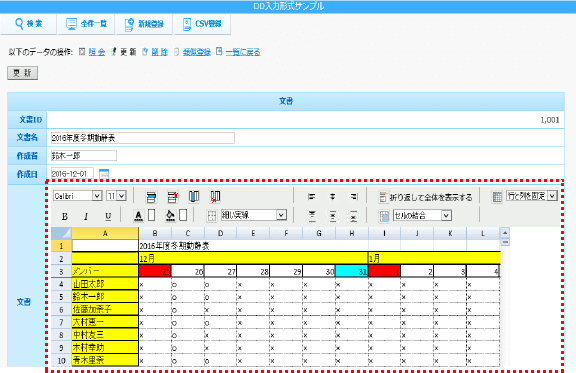
Task: Click the wrap text icon
Action: (383, 197)
